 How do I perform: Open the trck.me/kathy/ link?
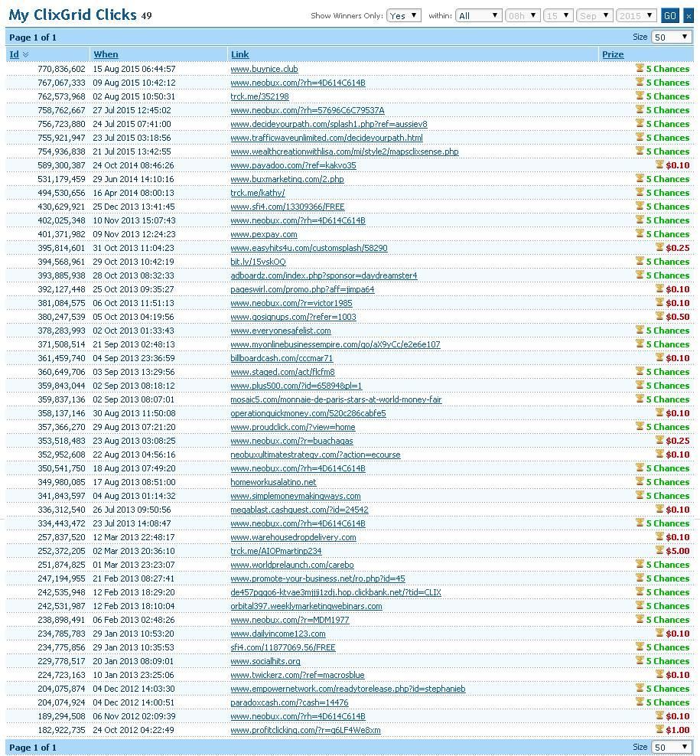point(258,193)
